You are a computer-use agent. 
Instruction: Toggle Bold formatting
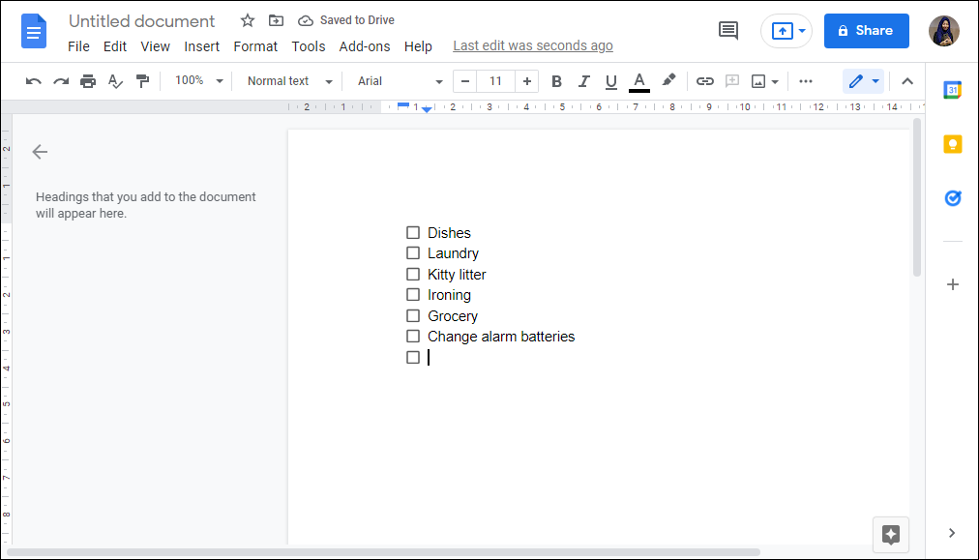(557, 81)
